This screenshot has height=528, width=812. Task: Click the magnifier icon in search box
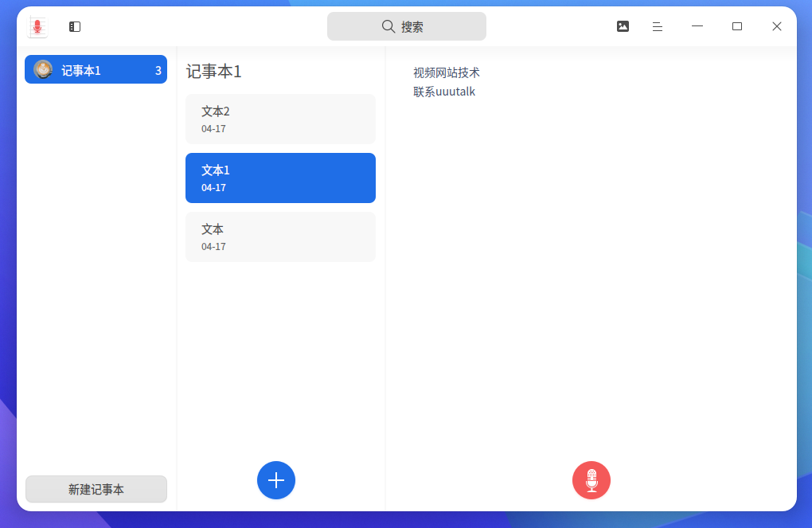[388, 26]
